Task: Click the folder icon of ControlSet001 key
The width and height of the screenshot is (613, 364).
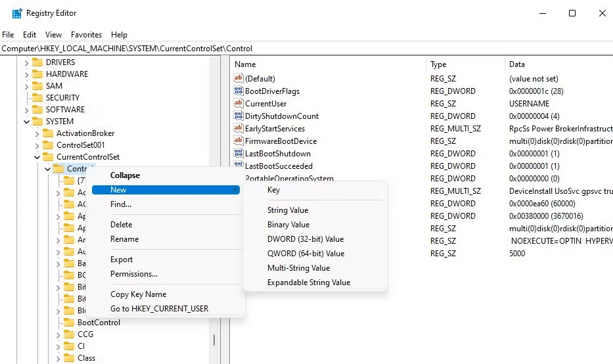Action: 48,145
